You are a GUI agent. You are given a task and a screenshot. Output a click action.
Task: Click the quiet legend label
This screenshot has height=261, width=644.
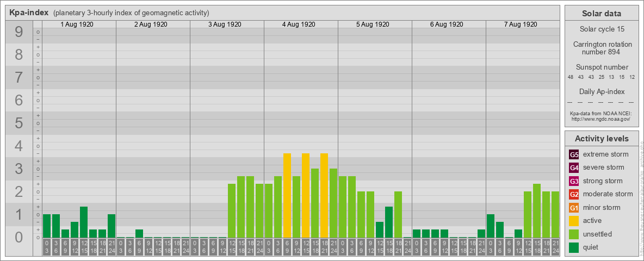(592, 247)
